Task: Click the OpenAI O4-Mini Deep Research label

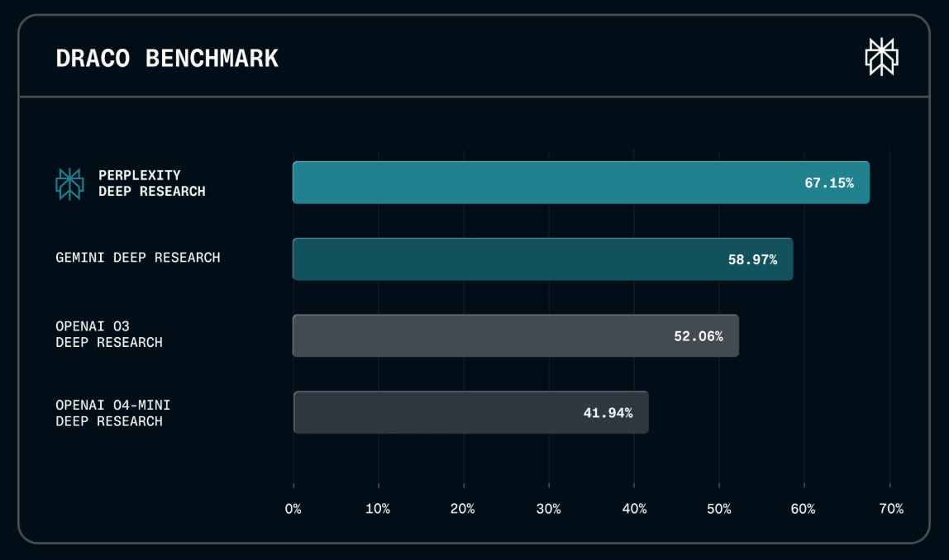Action: coord(113,413)
